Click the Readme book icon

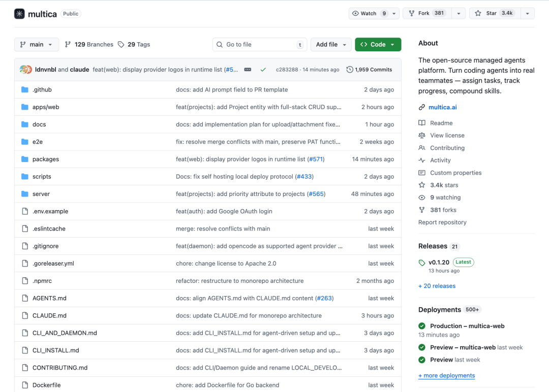[422, 123]
